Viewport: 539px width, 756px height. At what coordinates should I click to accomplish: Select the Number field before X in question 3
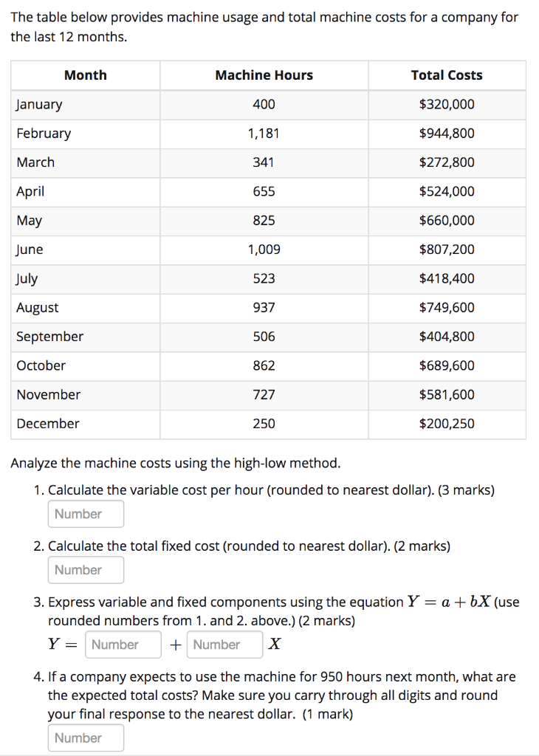[x=224, y=645]
